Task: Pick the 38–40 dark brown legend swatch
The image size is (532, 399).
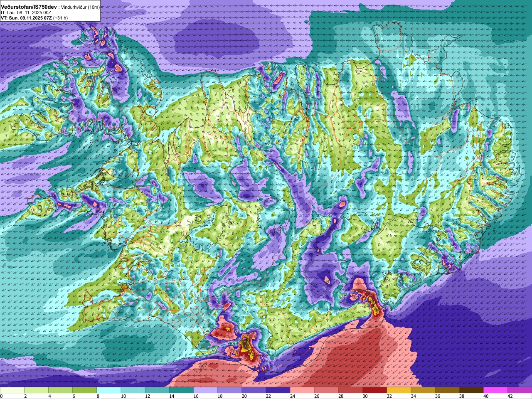Action: click(x=471, y=390)
